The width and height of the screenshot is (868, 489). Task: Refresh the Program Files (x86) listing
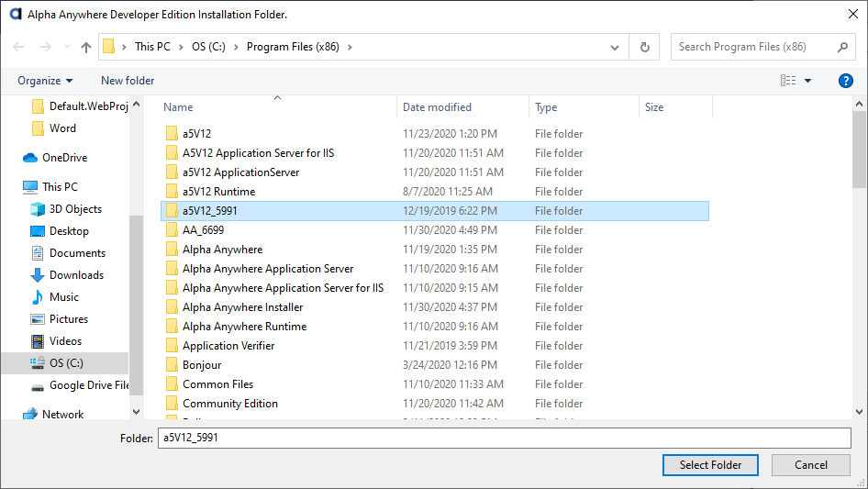[644, 47]
